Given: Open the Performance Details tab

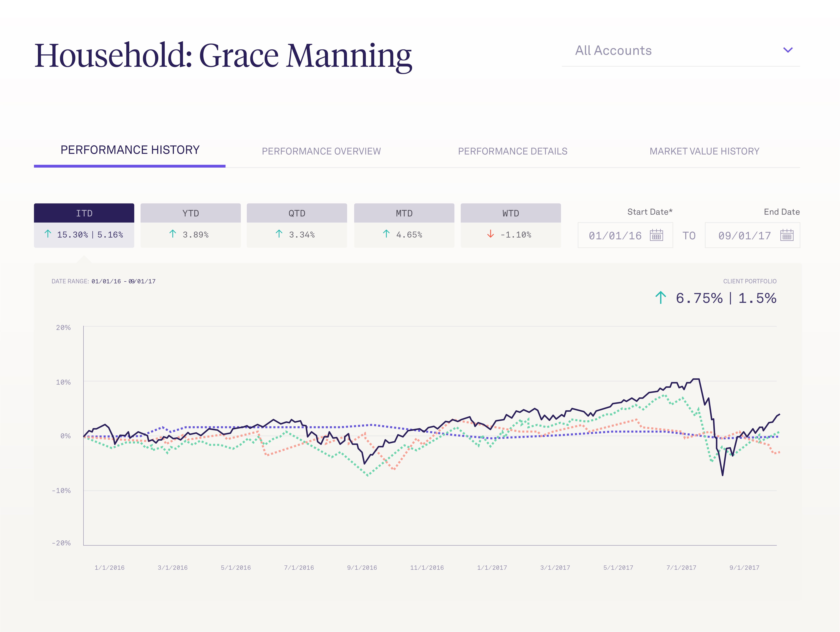Looking at the screenshot, I should (x=512, y=151).
